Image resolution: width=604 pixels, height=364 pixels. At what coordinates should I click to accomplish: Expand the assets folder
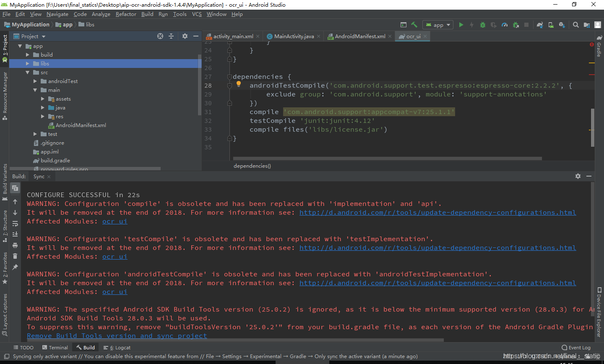pos(43,99)
